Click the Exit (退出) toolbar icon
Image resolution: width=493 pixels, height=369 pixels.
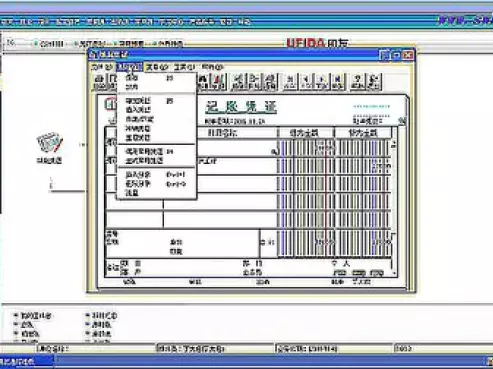coord(374,82)
